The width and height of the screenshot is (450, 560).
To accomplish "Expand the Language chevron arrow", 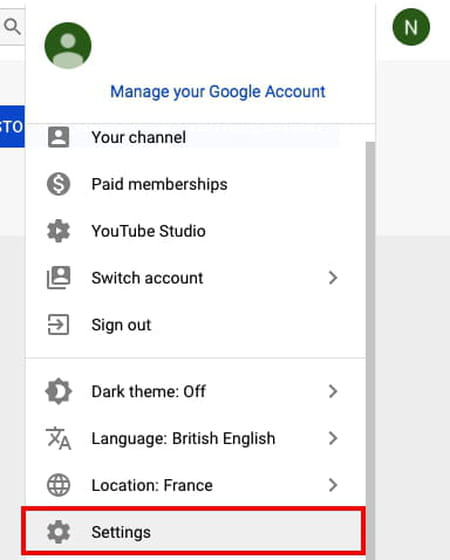I will (x=333, y=438).
